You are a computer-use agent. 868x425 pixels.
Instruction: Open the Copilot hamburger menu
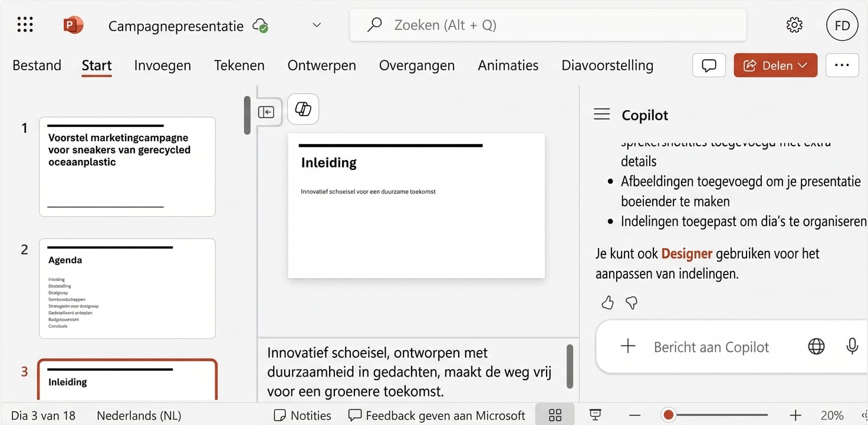[x=601, y=114]
